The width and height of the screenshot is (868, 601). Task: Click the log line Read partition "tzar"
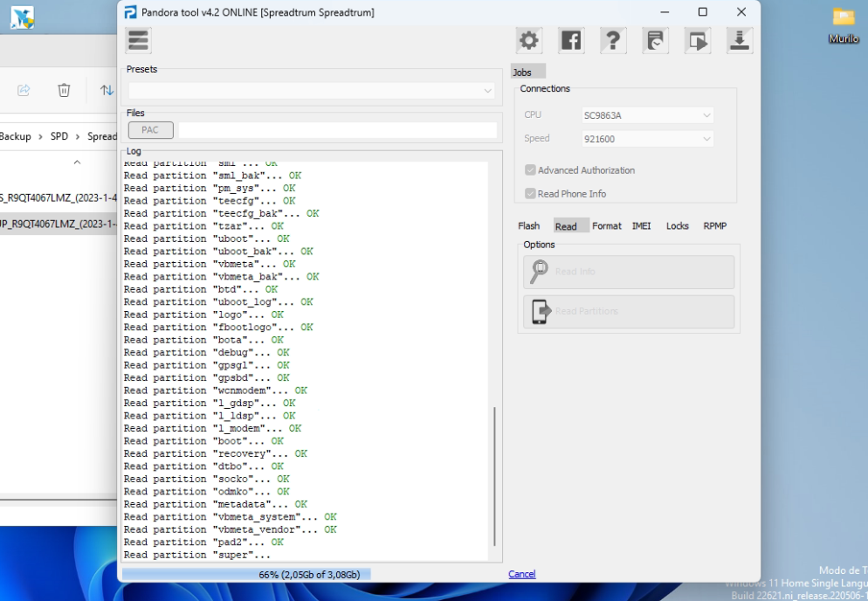click(203, 226)
